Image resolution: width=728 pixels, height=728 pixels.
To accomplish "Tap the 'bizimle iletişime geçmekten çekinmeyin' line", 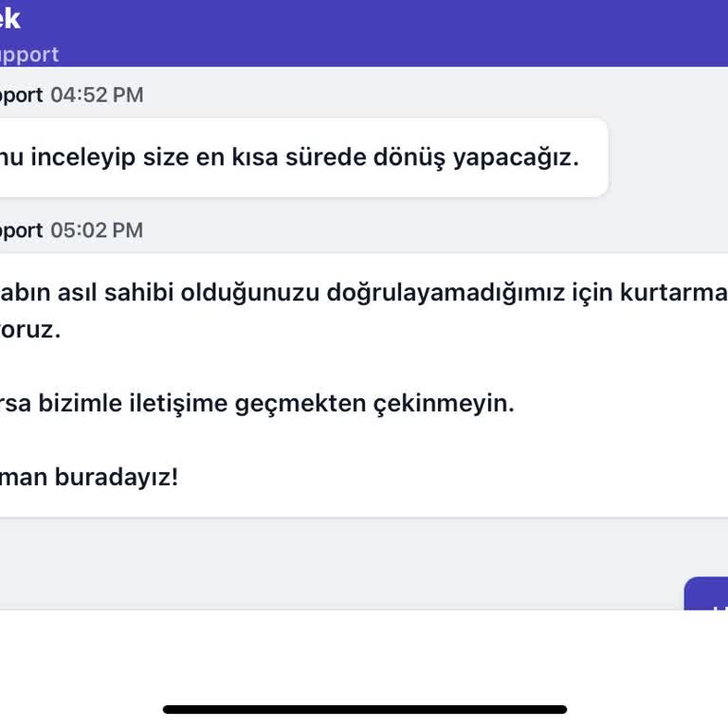I will click(x=256, y=404).
